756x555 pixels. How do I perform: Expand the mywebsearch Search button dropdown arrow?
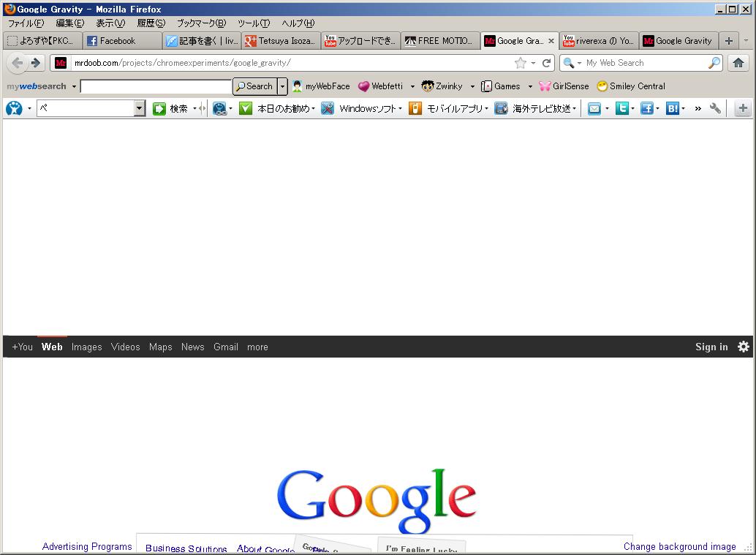pyautogui.click(x=282, y=86)
